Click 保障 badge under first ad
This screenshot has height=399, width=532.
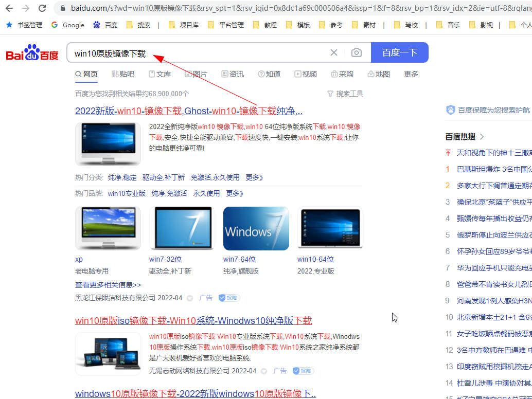229,298
